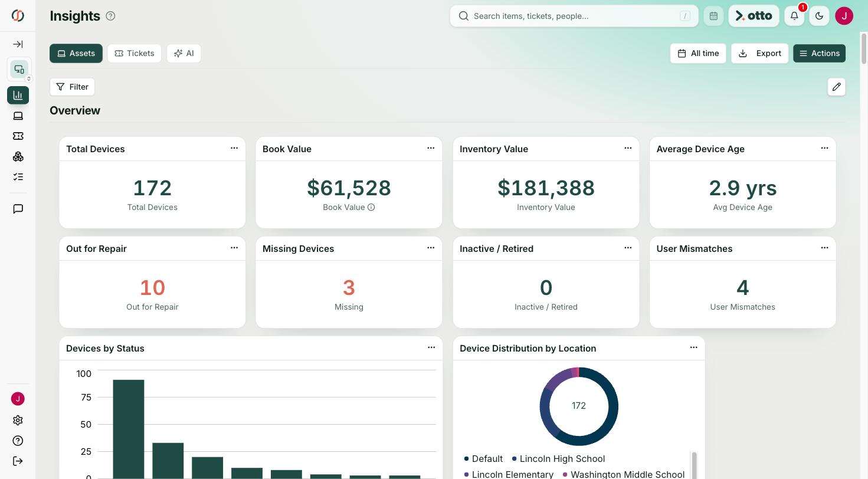Image resolution: width=868 pixels, height=479 pixels.
Task: Toggle dark mode moon icon
Action: (x=819, y=16)
